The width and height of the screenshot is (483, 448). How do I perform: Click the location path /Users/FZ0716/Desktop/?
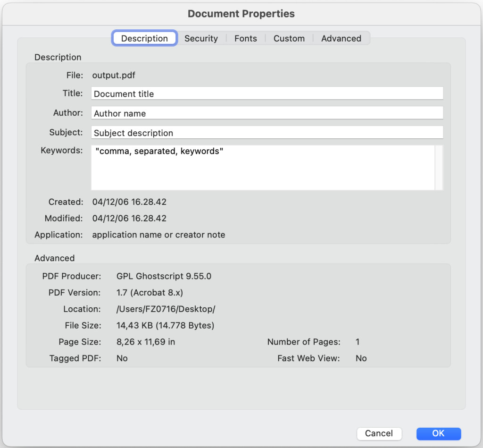166,309
